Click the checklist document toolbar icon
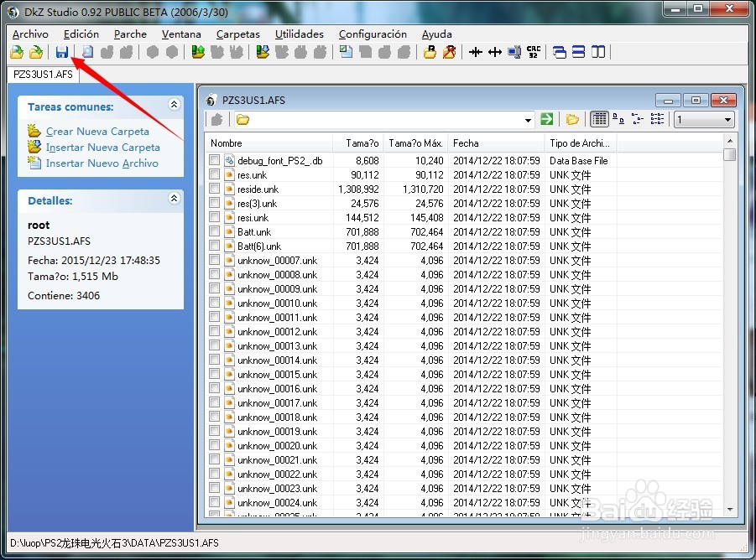756x560 pixels. (346, 51)
